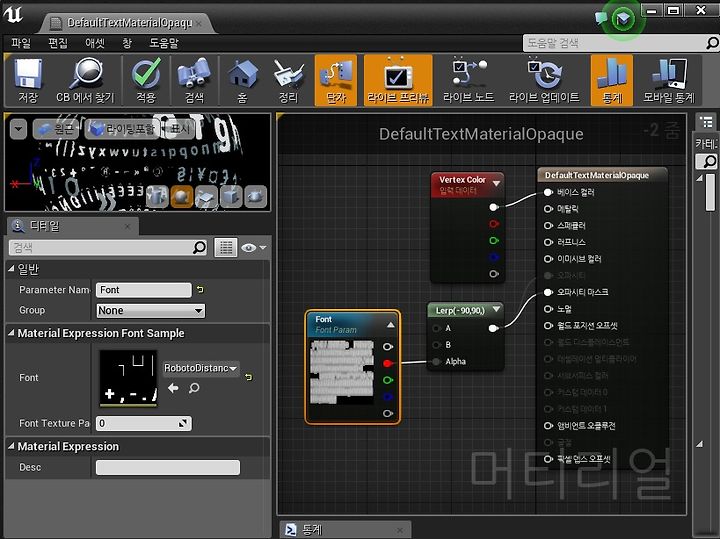The image size is (720, 539).
Task: Click the Font Texture Page value field
Action: [x=143, y=423]
